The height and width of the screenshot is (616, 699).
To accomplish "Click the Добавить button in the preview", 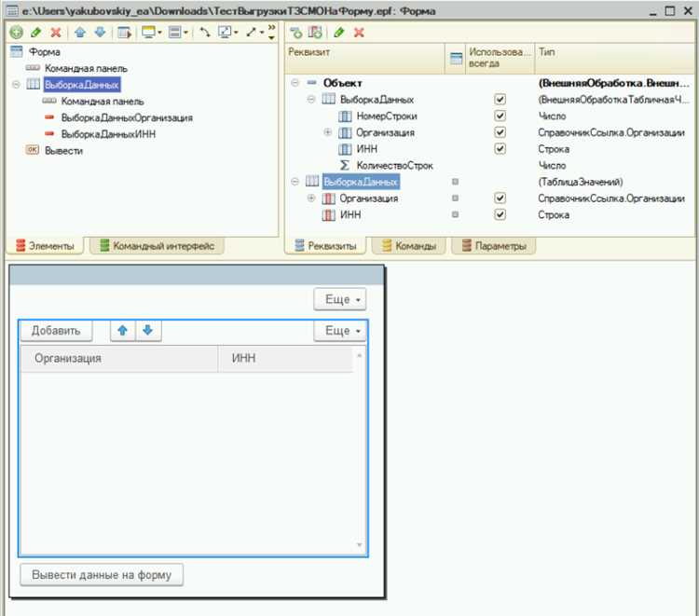I will tap(56, 331).
